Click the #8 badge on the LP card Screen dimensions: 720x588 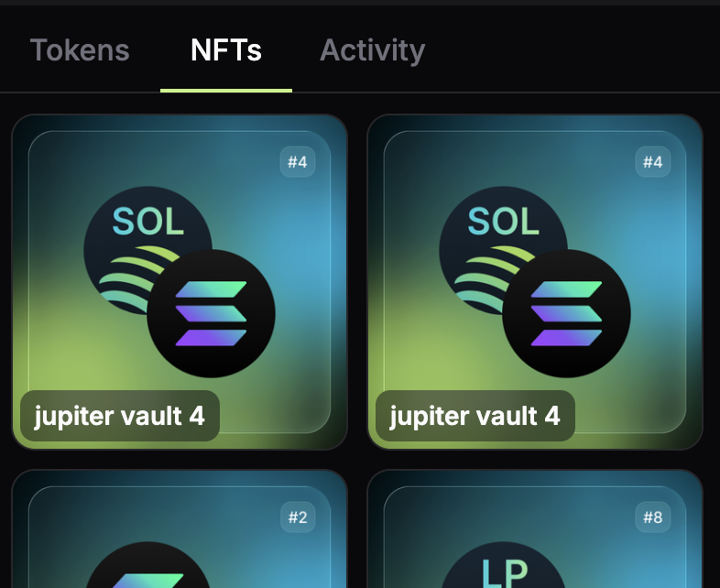pos(652,517)
